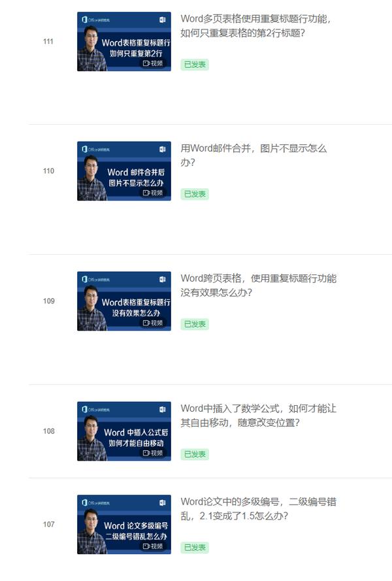Open the thumbnail face image of article 107
Viewport: 392px width, 581px height.
[x=91, y=533]
